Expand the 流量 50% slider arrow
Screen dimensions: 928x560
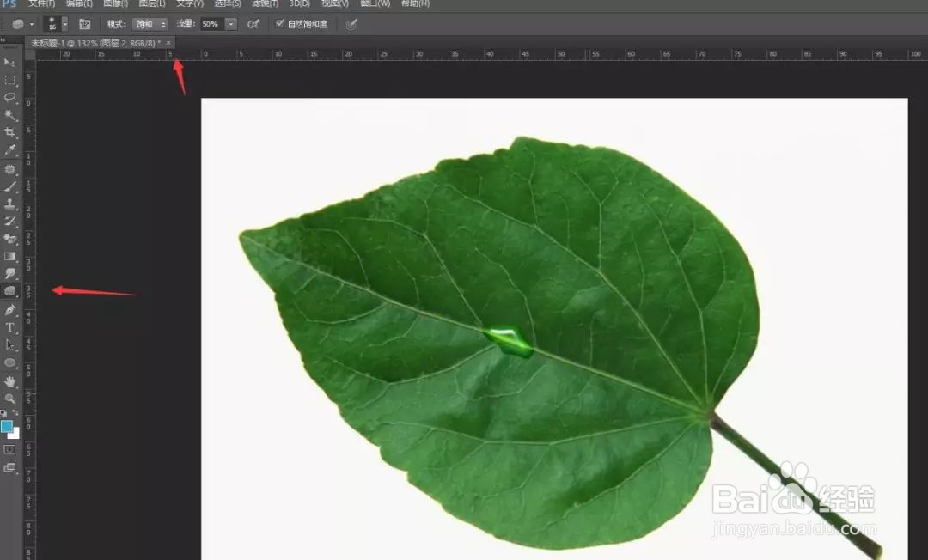click(231, 24)
